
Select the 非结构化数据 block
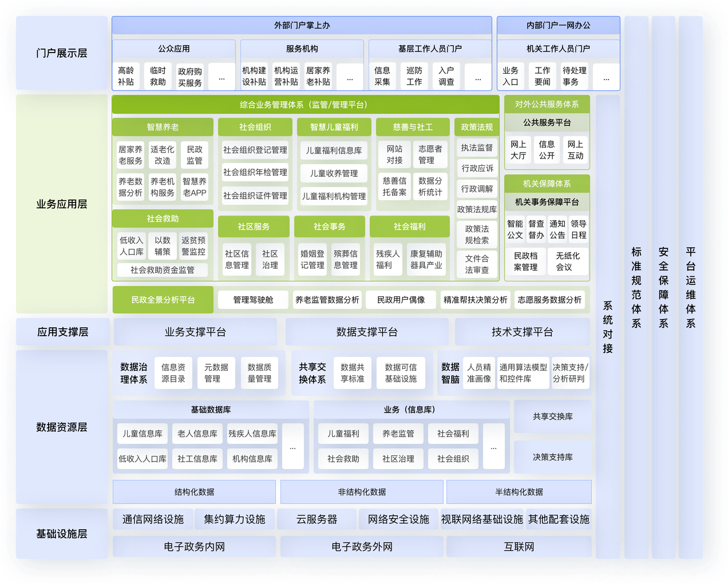click(x=362, y=492)
